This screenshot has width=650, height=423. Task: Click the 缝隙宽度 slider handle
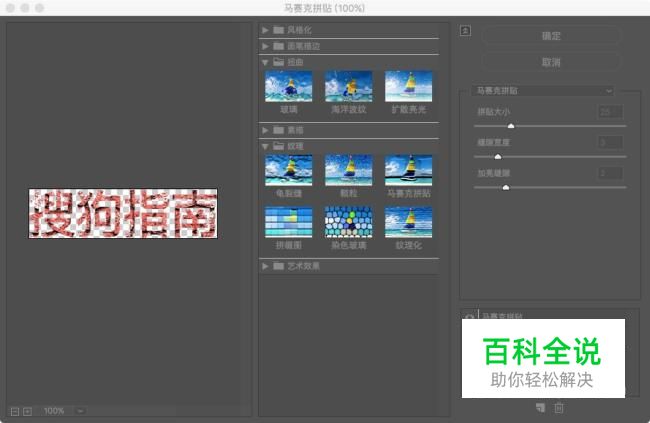[x=498, y=157]
